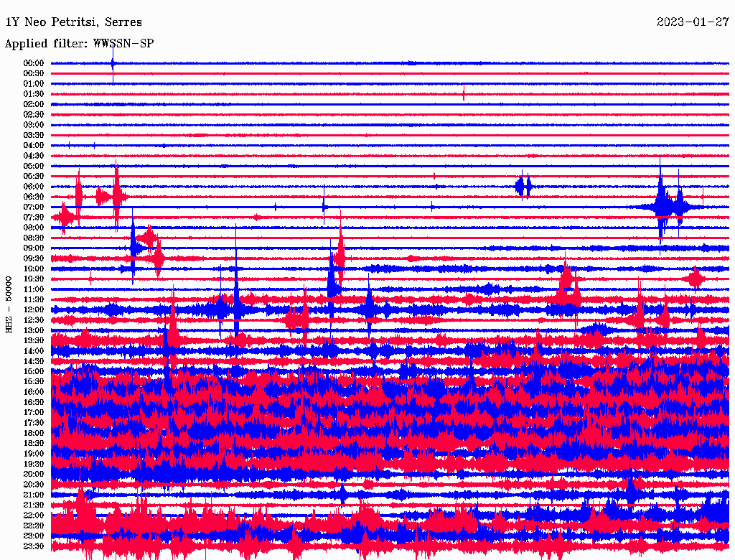The image size is (735, 560).
Task: Click the red burst at the right end of the 10:30 trace
Action: (x=695, y=279)
